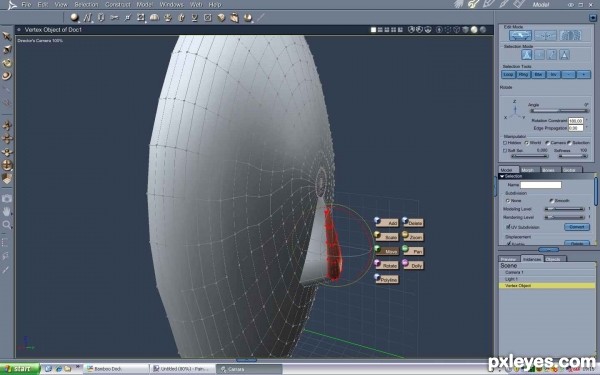Click the Name input field

point(541,185)
